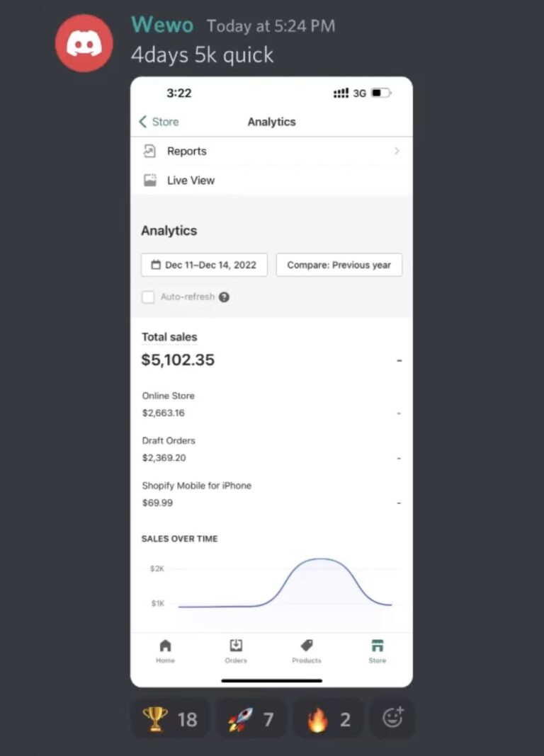Image resolution: width=544 pixels, height=756 pixels.
Task: Switch to the Home tab
Action: tap(166, 651)
